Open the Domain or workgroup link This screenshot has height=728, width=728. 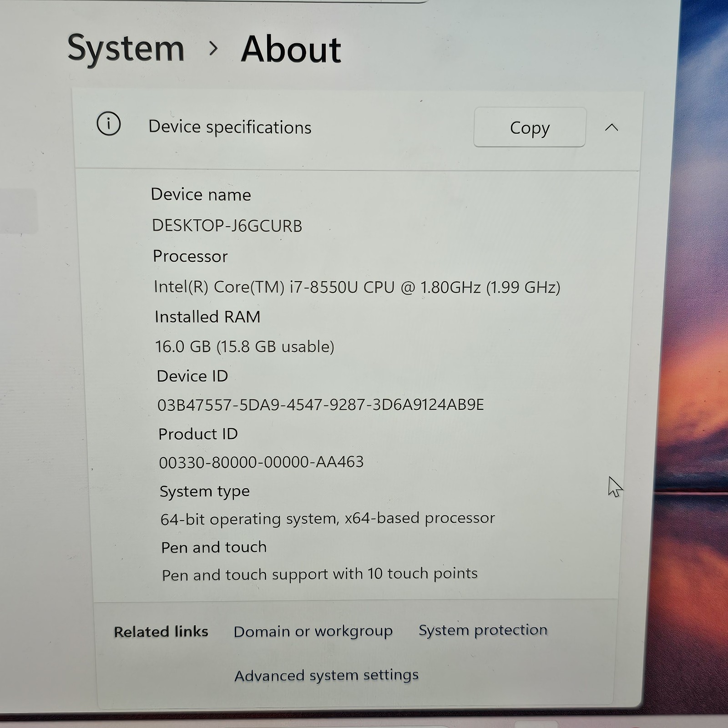click(313, 632)
